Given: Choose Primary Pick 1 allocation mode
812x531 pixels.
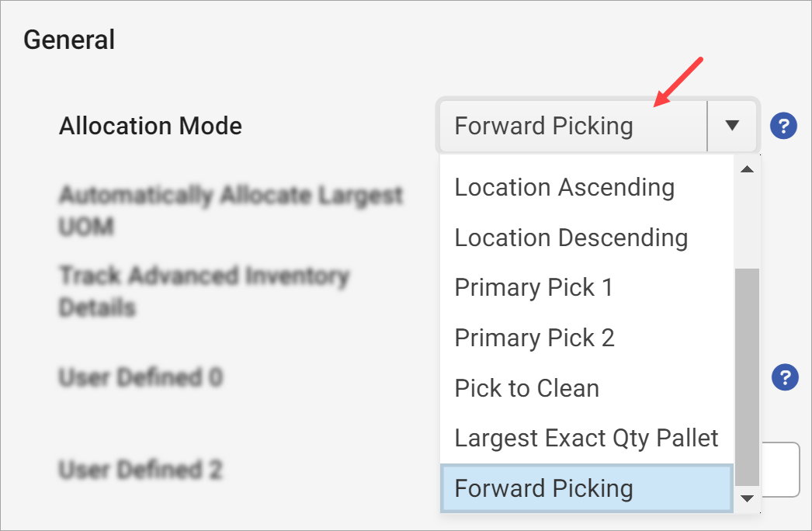Looking at the screenshot, I should coord(534,287).
